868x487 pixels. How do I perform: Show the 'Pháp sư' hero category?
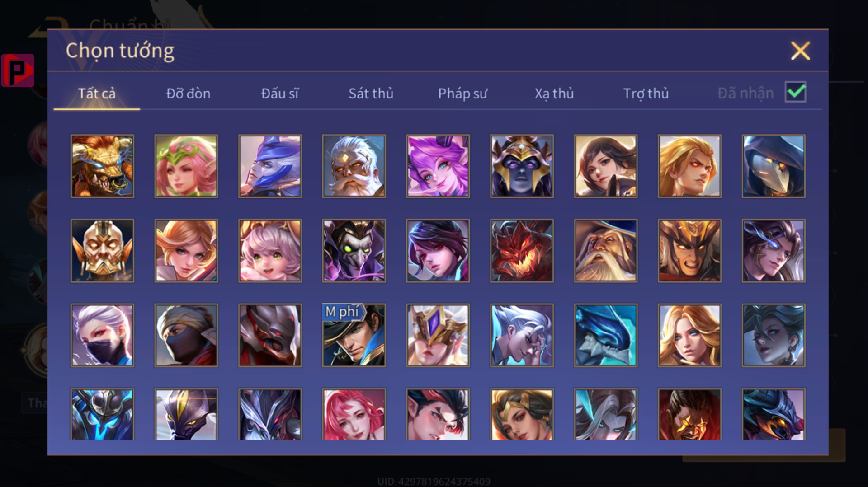pos(462,94)
